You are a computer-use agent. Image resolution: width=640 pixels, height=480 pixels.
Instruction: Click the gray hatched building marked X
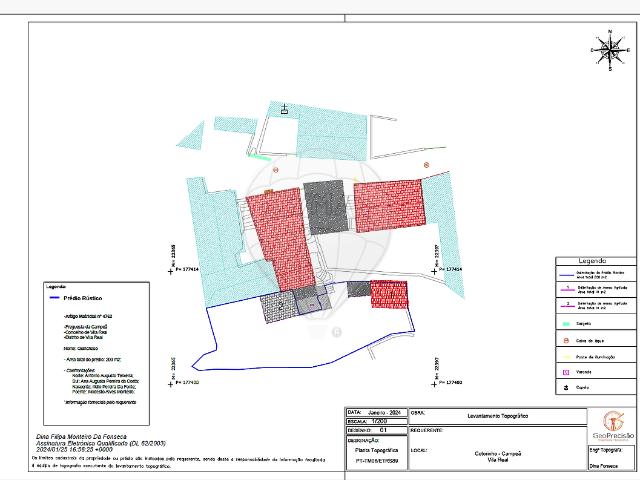tap(278, 306)
